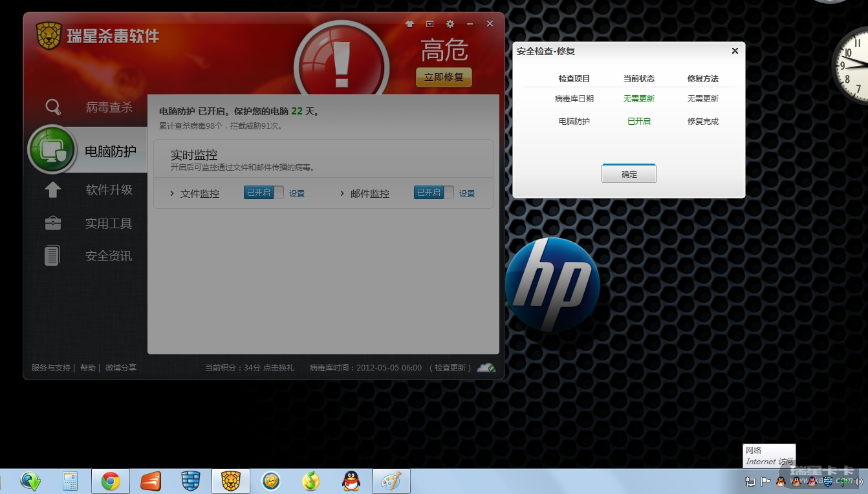This screenshot has height=494, width=868.
Task: Click the 立即修复 button
Action: [444, 77]
